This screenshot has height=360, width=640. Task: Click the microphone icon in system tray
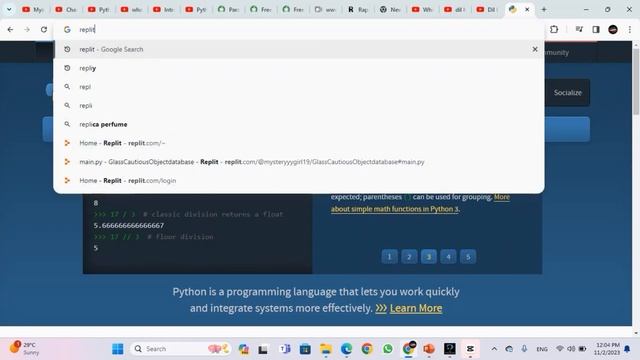coord(524,349)
